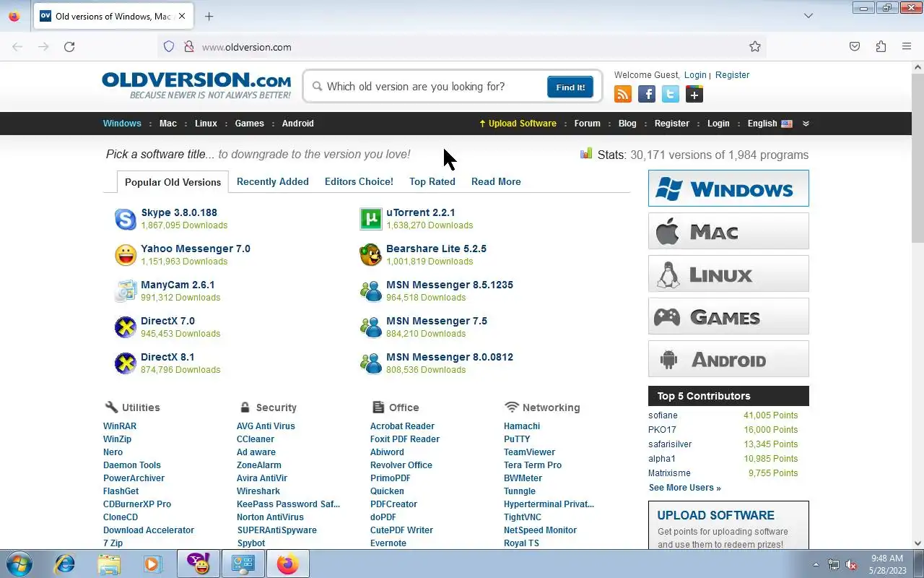Open the Android menu item
This screenshot has height=578, width=924.
coord(298,124)
